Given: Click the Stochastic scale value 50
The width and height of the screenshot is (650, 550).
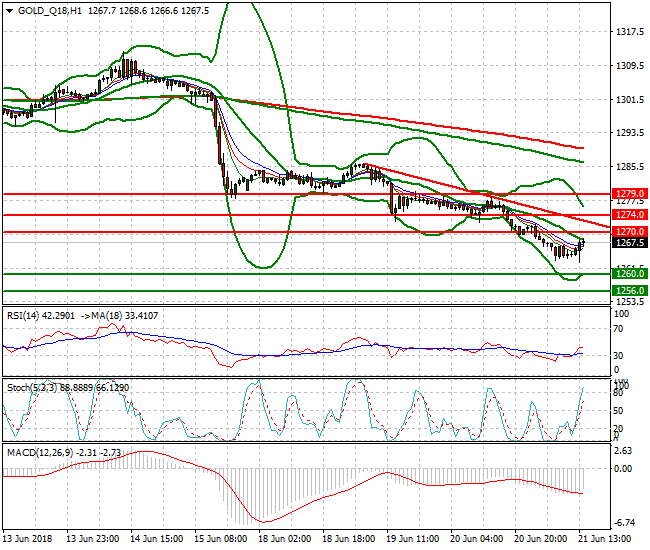Looking at the screenshot, I should pos(618,410).
